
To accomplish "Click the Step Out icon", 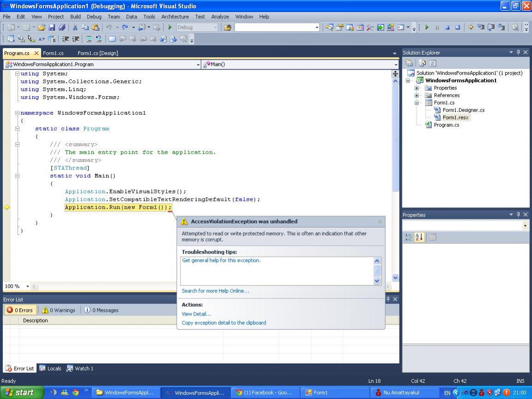I will point(501,28).
